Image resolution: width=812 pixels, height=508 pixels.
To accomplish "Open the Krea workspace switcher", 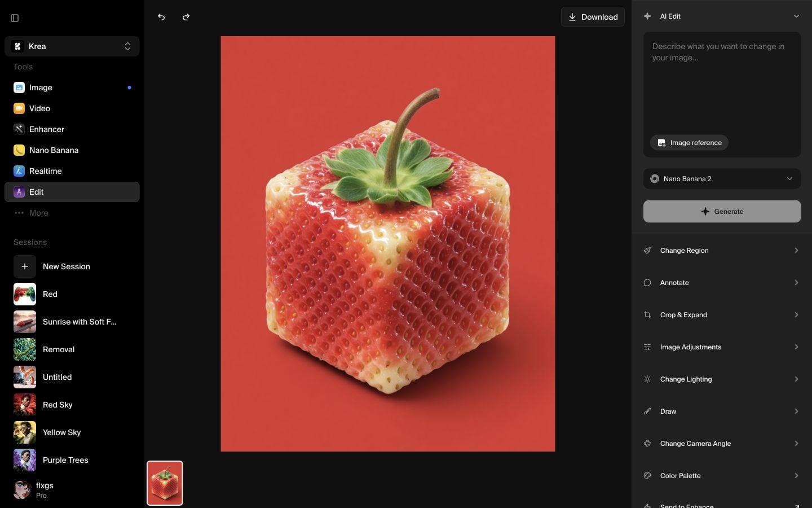I will [x=72, y=46].
